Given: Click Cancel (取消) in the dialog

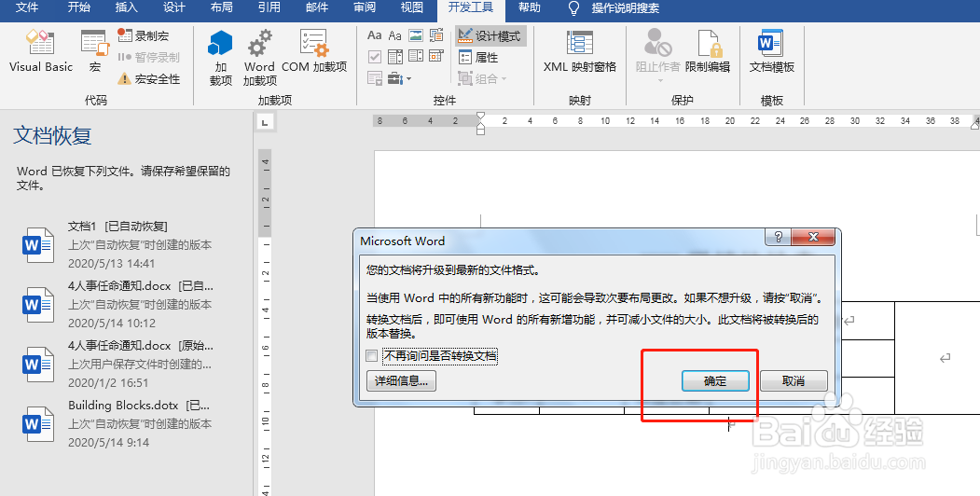Looking at the screenshot, I should pyautogui.click(x=794, y=380).
